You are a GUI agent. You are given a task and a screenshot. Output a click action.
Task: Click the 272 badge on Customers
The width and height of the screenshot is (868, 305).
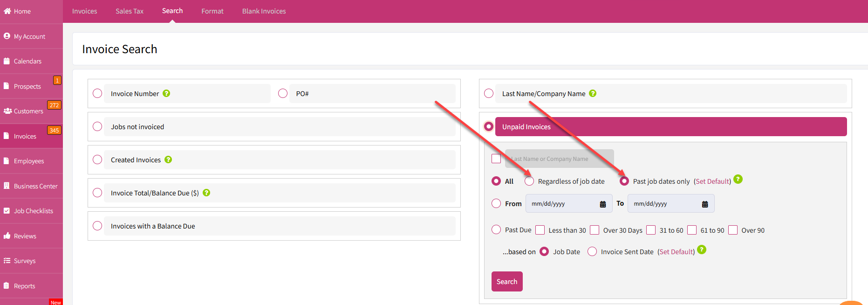click(54, 105)
